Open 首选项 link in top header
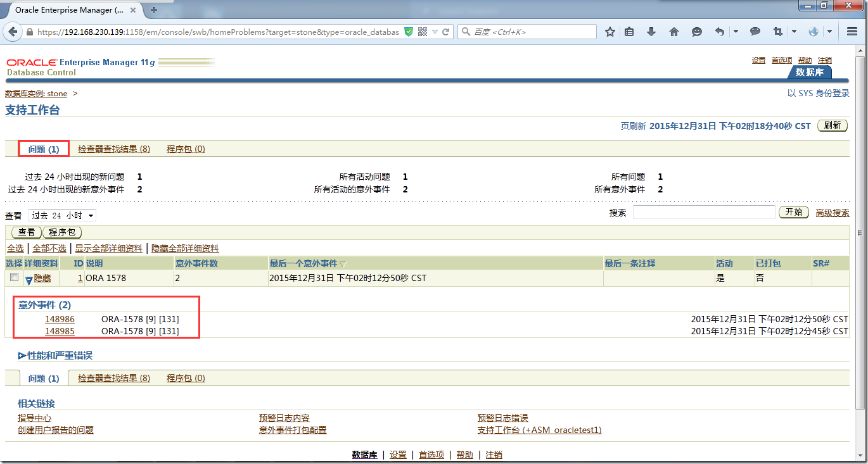This screenshot has height=464, width=868. [x=782, y=60]
